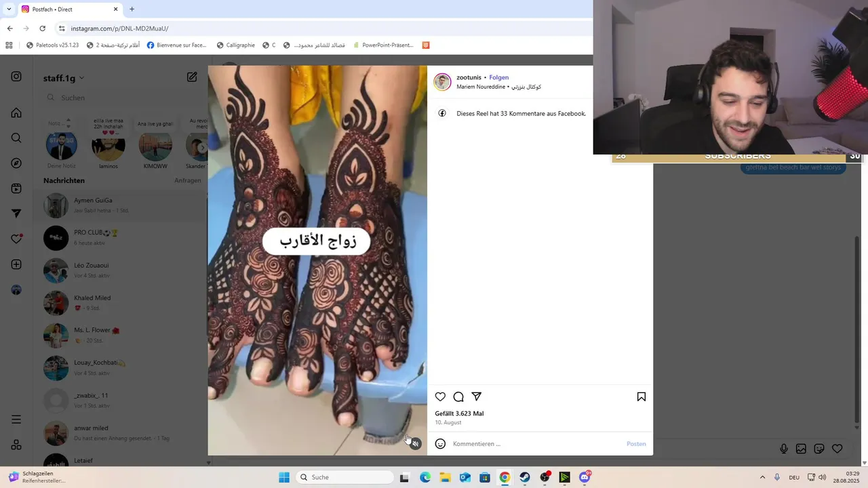Unmute the reel audio
868x488 pixels.
click(415, 444)
